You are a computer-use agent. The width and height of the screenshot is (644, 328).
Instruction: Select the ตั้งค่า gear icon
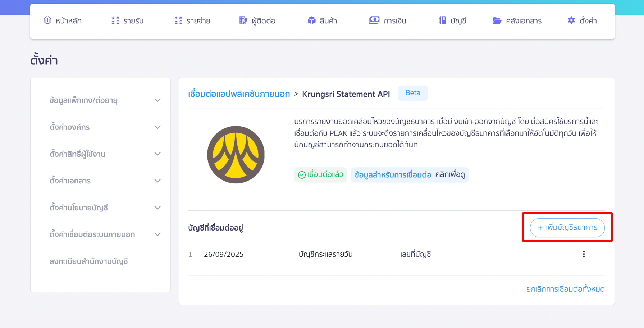[x=571, y=20]
